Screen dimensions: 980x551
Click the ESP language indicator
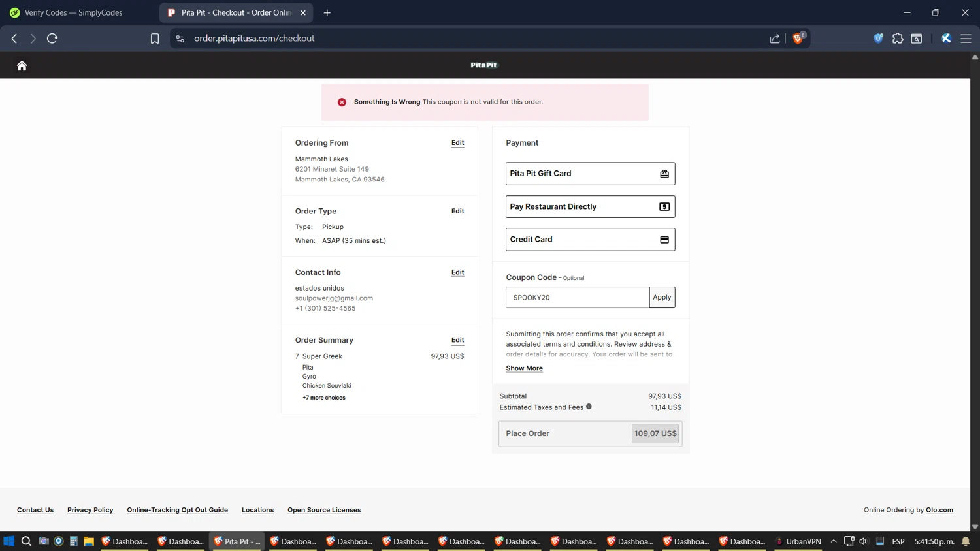pos(898,541)
